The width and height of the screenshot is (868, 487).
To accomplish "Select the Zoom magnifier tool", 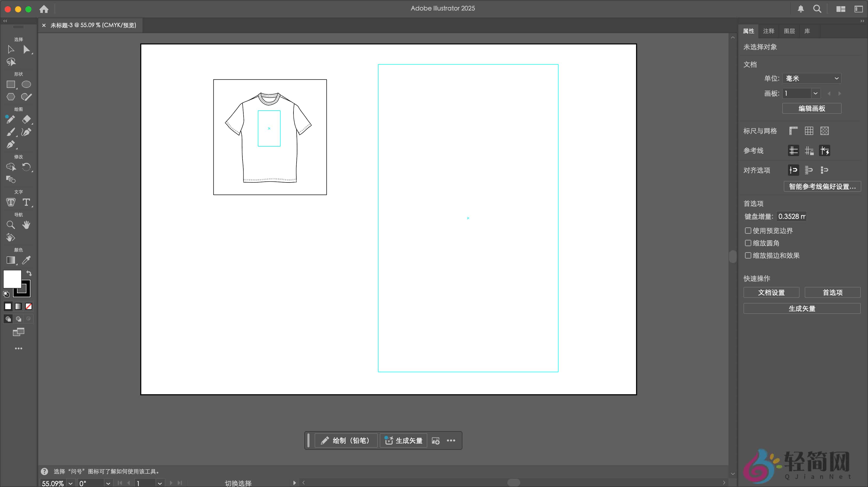I will (10, 225).
